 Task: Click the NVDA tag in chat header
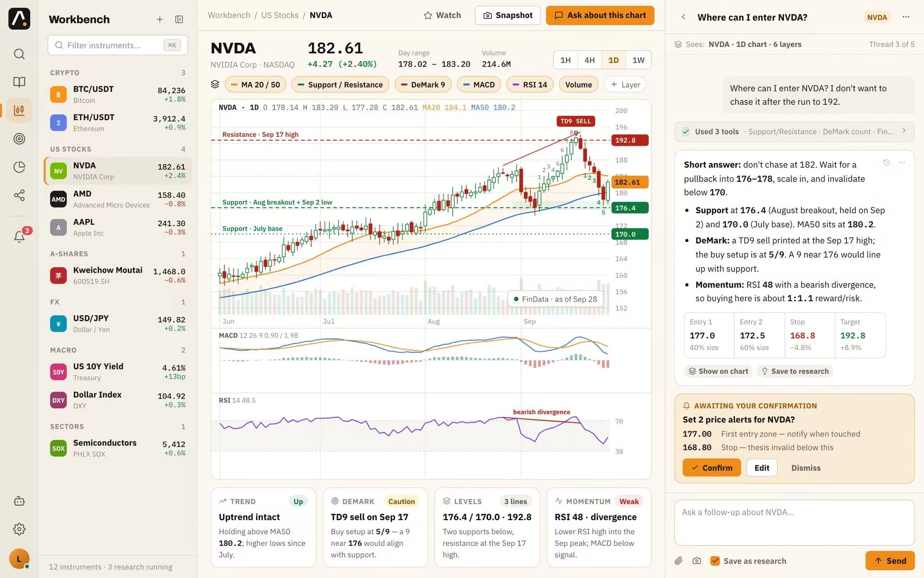(x=877, y=17)
